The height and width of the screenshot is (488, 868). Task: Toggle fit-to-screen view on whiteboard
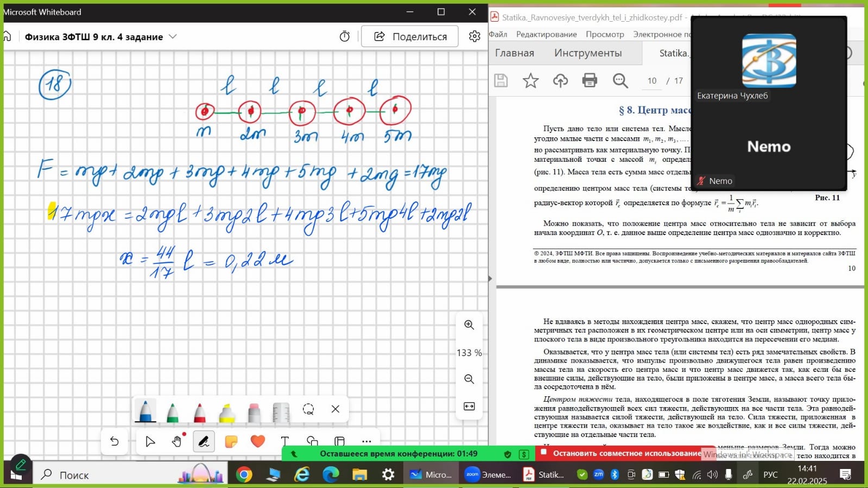coord(469,406)
